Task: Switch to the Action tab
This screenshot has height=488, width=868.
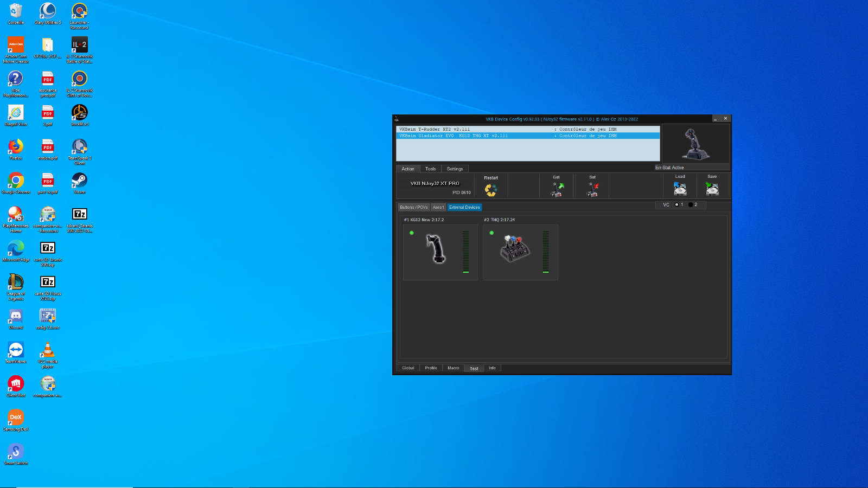Action: pyautogui.click(x=408, y=169)
